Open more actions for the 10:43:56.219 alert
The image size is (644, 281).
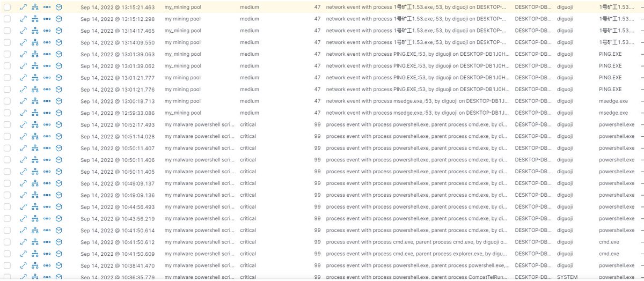[47, 219]
